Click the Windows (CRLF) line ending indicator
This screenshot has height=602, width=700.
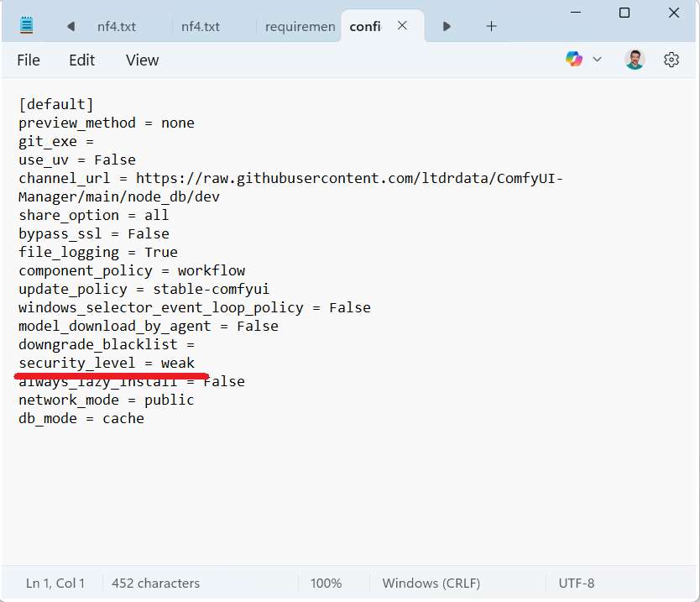[x=434, y=583]
